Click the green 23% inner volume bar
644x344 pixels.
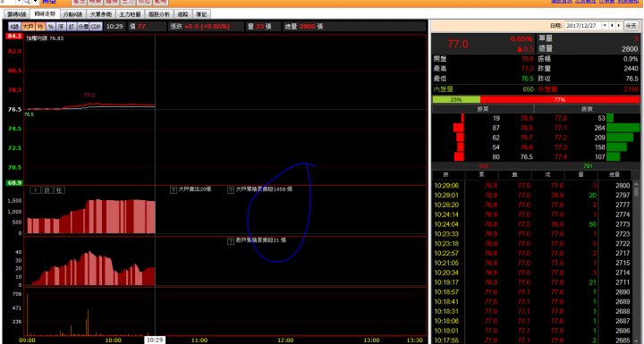456,99
